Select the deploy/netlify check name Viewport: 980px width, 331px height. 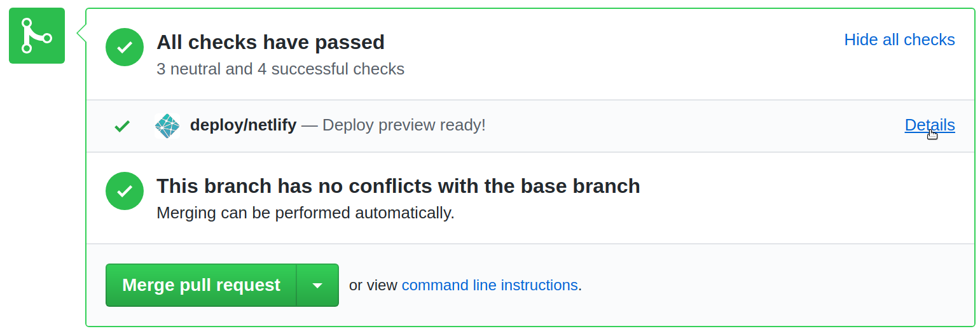[243, 125]
